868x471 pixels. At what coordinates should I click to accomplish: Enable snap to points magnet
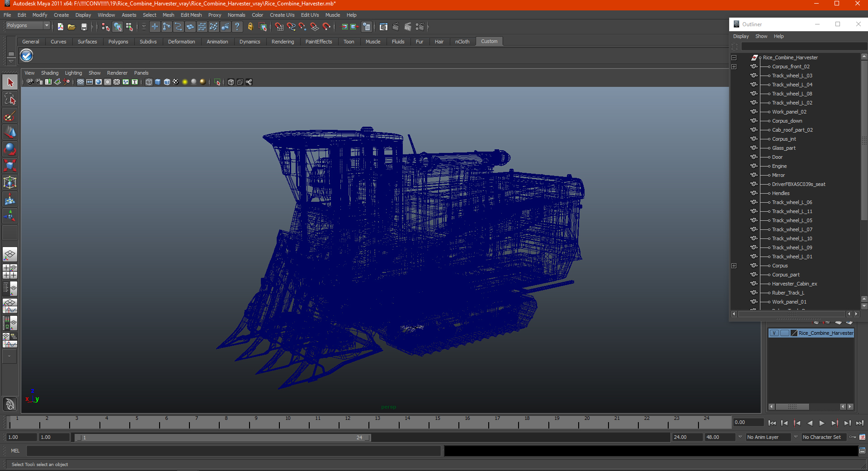(x=303, y=27)
